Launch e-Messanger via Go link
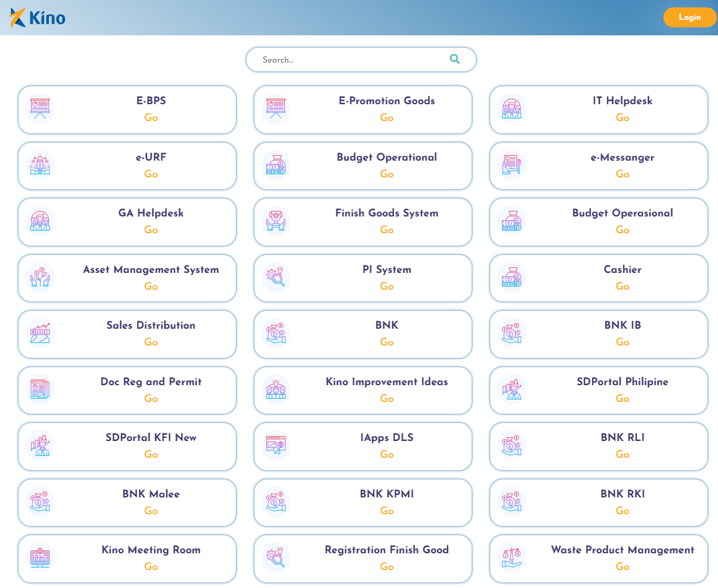This screenshot has height=588, width=718. 623,174
